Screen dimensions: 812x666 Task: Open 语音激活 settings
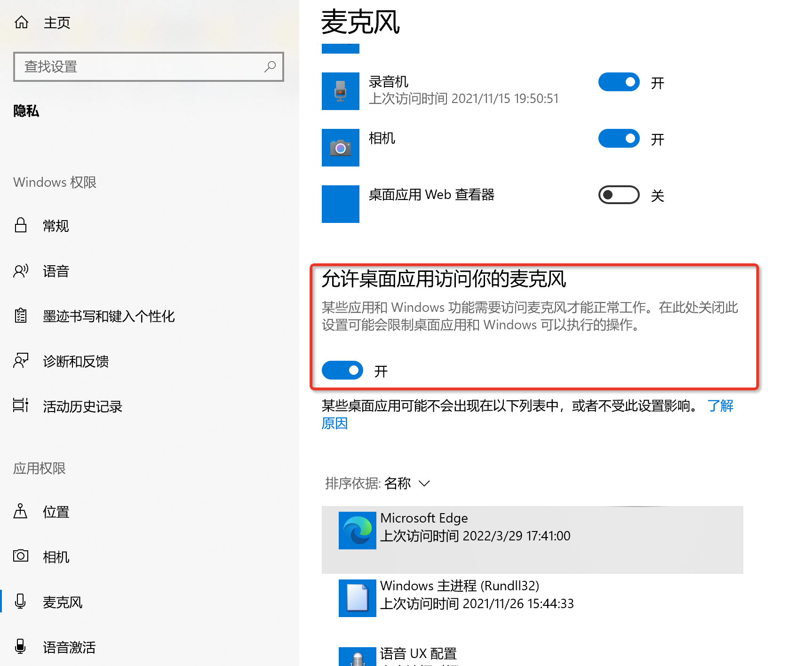(x=69, y=647)
